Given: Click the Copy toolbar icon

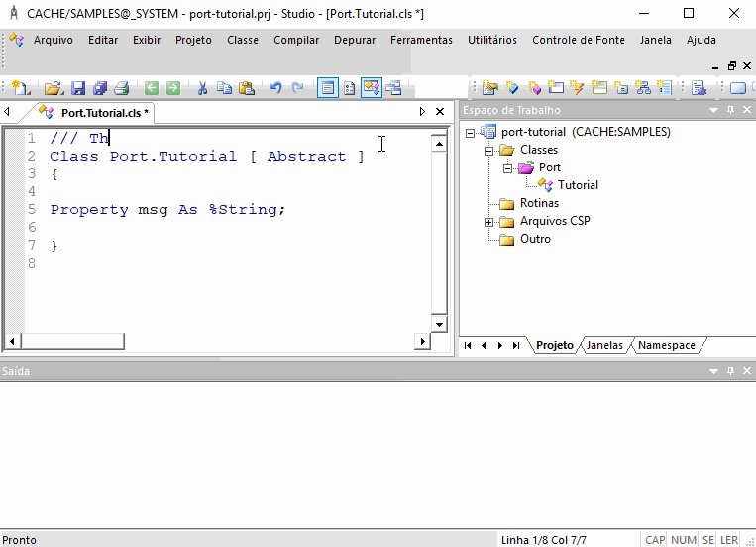Looking at the screenshot, I should (224, 88).
